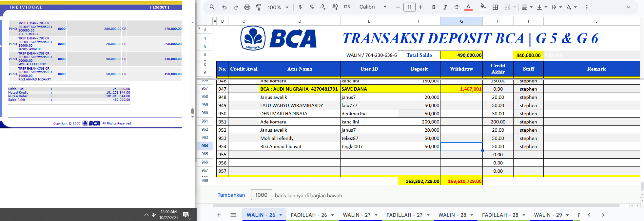
Task: Click the muted volume tray icon
Action: pos(154,215)
